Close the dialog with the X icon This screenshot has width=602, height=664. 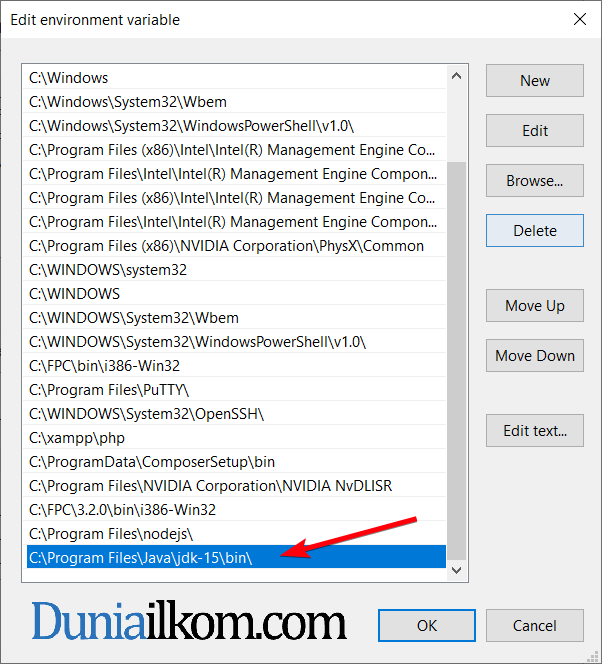pos(580,19)
